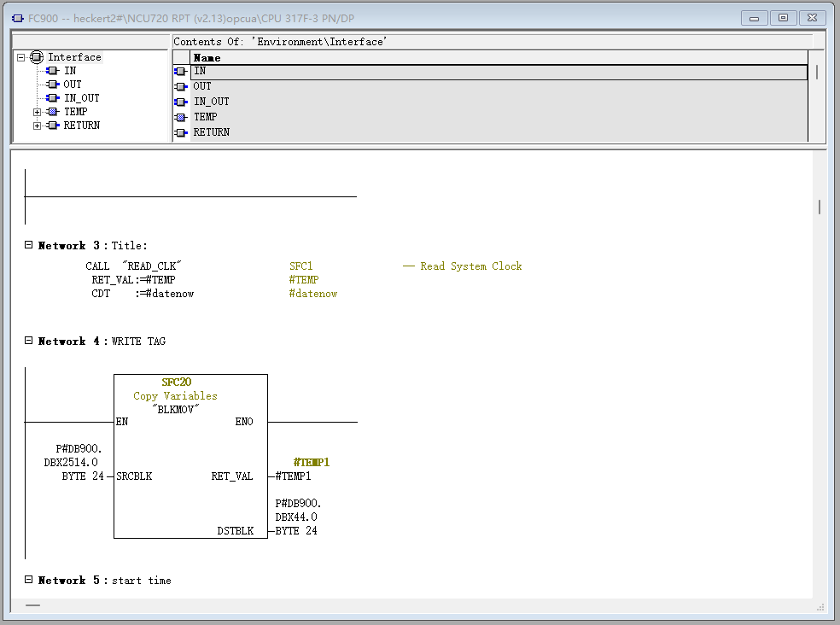The height and width of the screenshot is (625, 840).
Task: Collapse Network 5 start time
Action: (x=27, y=580)
